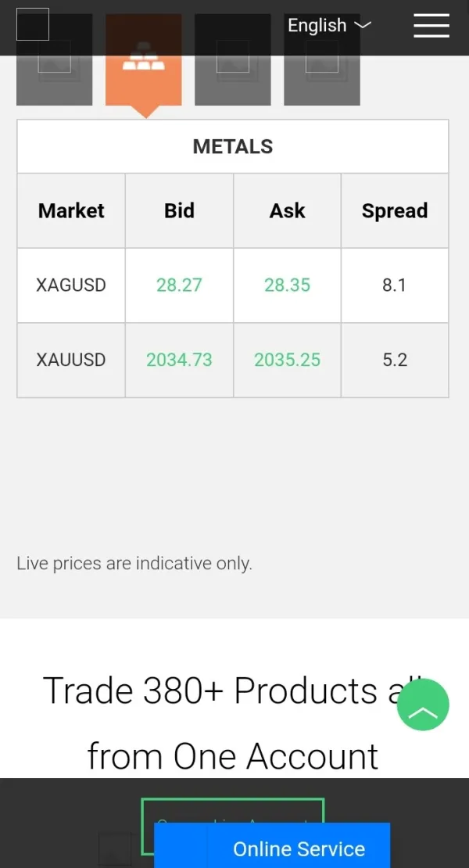Click the Bid column header
The image size is (469, 868).
(x=179, y=211)
